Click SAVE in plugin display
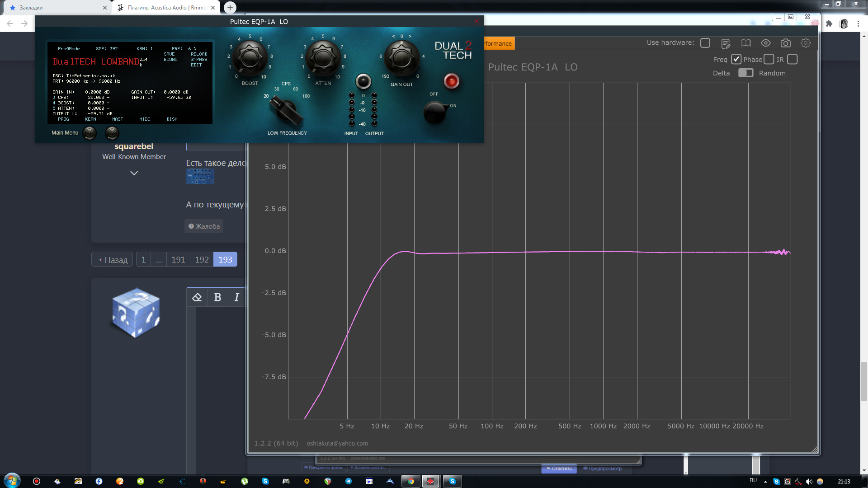Image resolution: width=868 pixels, height=488 pixels. point(169,54)
